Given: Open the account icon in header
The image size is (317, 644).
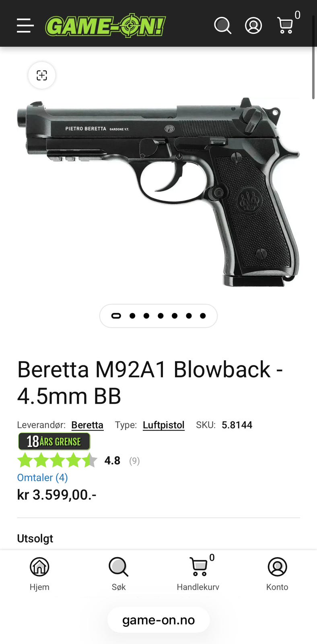Looking at the screenshot, I should pyautogui.click(x=253, y=25).
